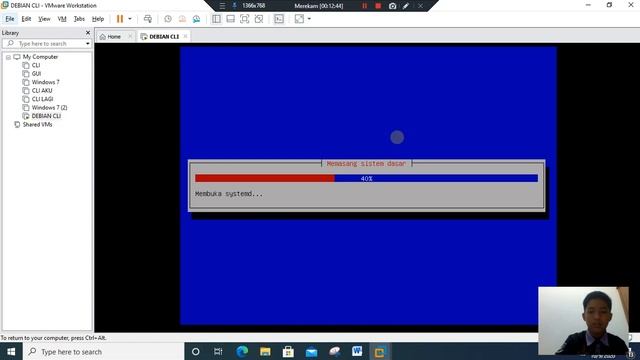The image size is (640, 360).
Task: Open the VM menu
Action: pos(62,19)
